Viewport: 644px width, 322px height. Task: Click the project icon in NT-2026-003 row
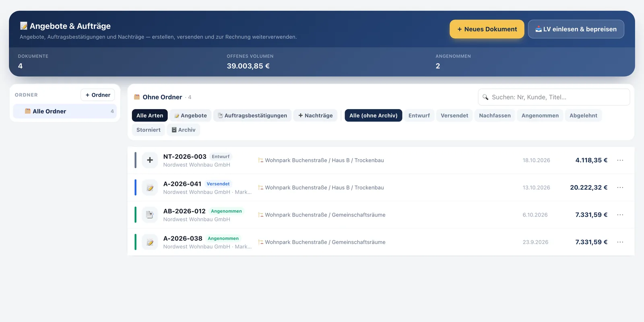tap(260, 160)
